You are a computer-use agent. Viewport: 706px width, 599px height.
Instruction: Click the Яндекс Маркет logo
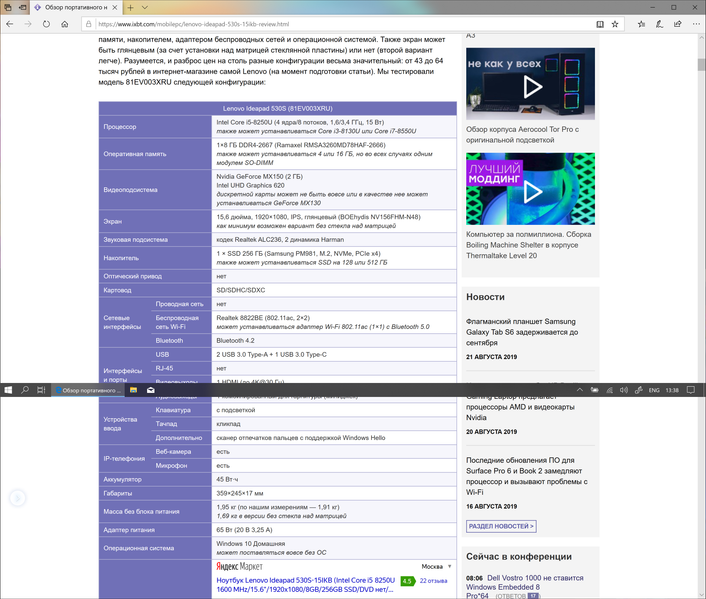[239, 566]
